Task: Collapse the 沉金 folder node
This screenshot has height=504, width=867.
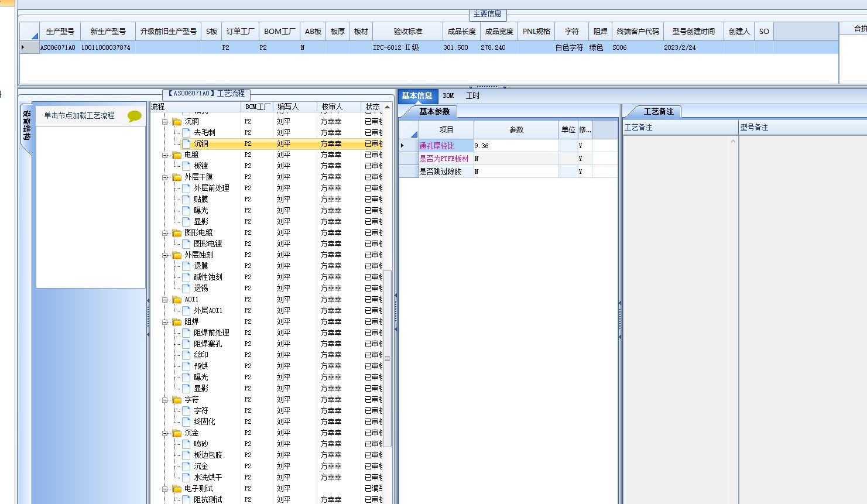Action: [166, 433]
